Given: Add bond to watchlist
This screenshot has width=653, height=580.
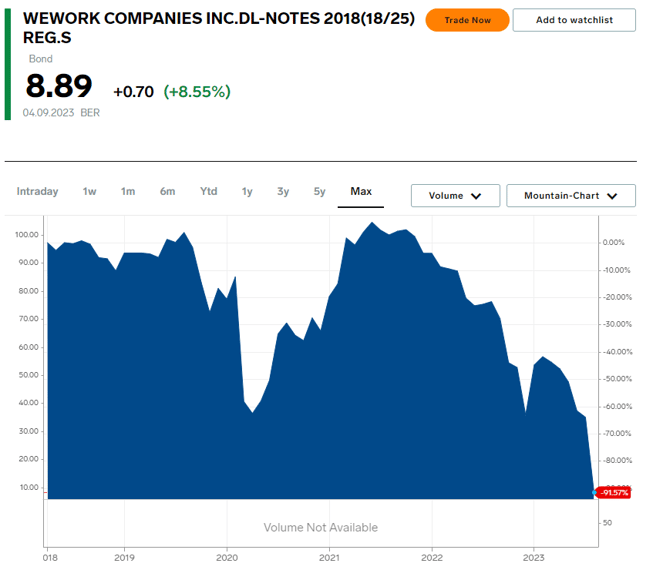Looking at the screenshot, I should (574, 20).
